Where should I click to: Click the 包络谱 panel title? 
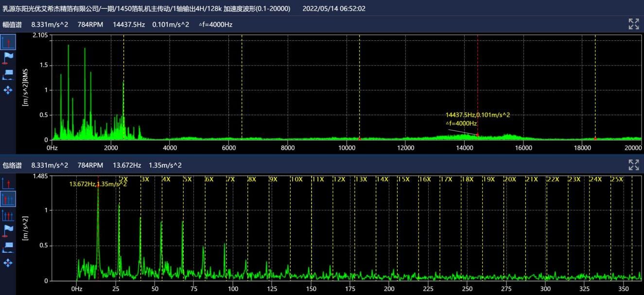[x=12, y=165]
